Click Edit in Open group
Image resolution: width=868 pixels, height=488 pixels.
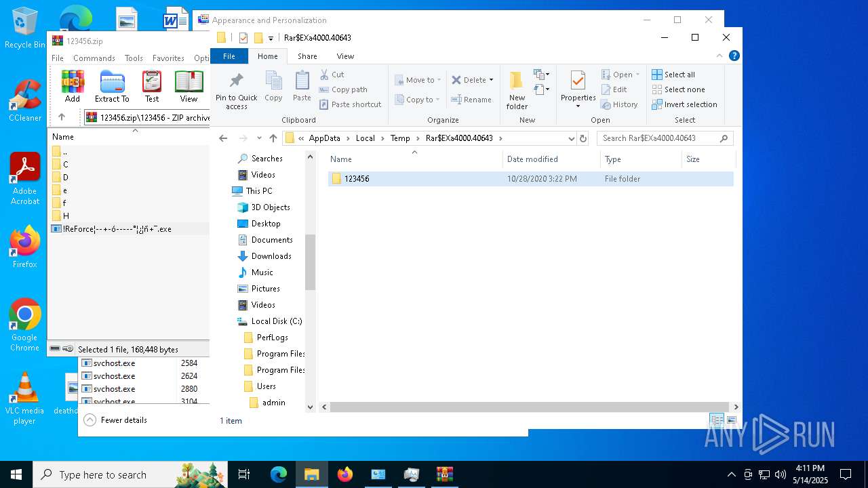(614, 89)
